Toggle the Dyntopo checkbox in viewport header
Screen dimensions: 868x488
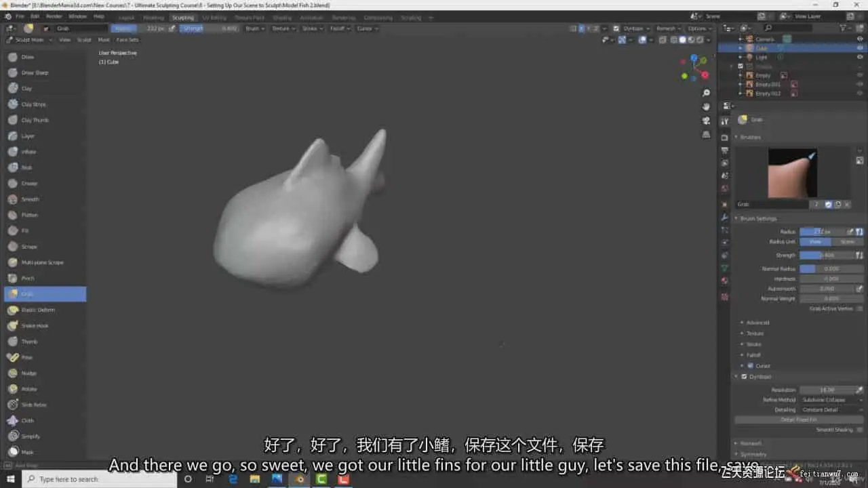point(616,28)
